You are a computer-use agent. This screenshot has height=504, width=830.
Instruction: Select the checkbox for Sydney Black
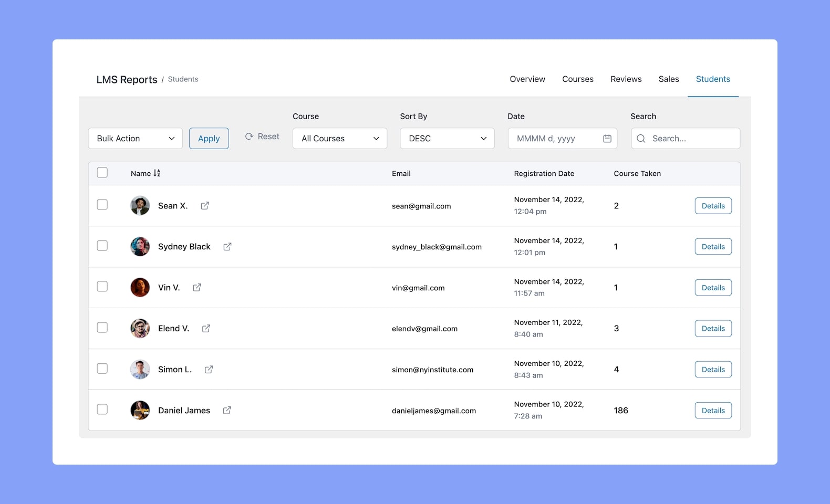click(102, 246)
